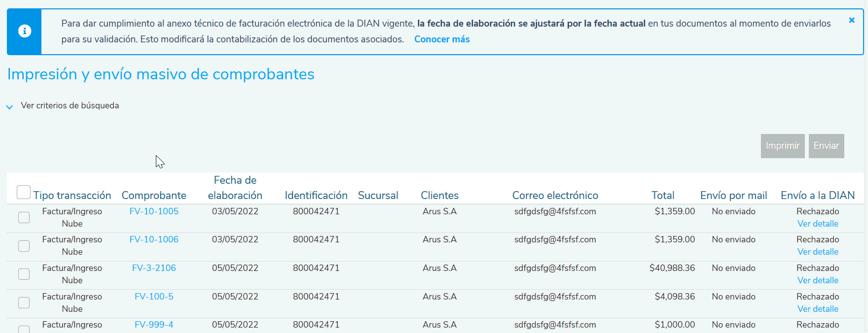
Task: Close the DIAN notification banner
Action: coord(851,20)
